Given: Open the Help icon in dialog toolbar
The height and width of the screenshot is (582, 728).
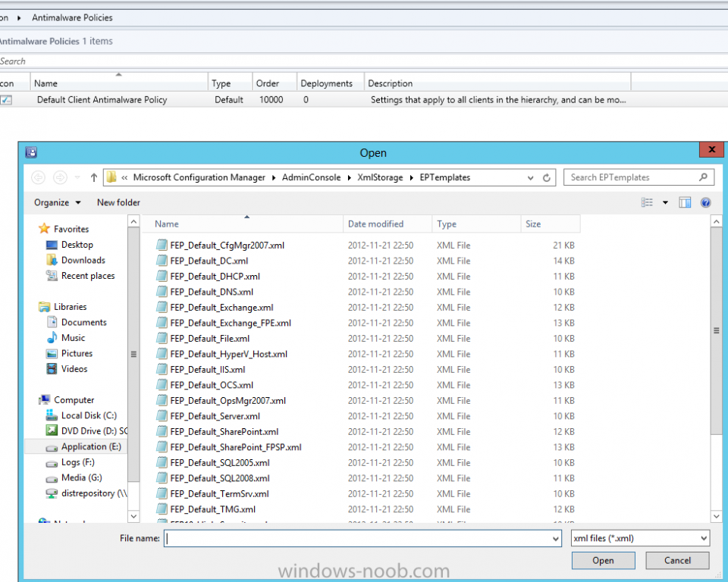Looking at the screenshot, I should (x=705, y=202).
